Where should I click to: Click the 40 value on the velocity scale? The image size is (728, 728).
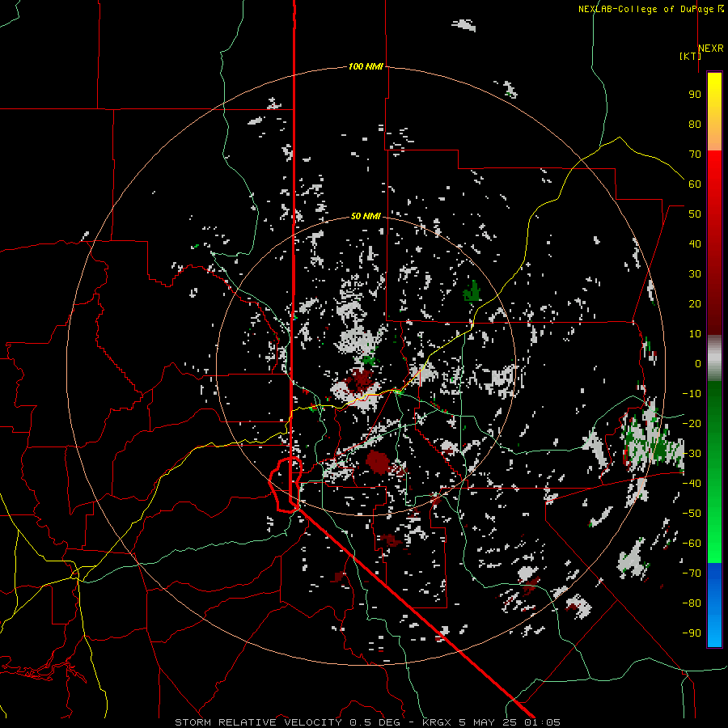(x=695, y=243)
